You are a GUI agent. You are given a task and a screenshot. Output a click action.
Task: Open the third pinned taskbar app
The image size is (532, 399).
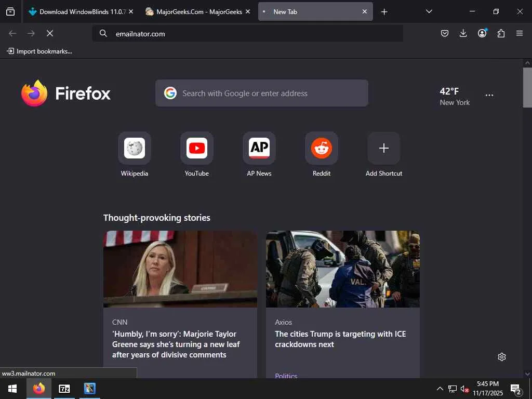[89, 389]
